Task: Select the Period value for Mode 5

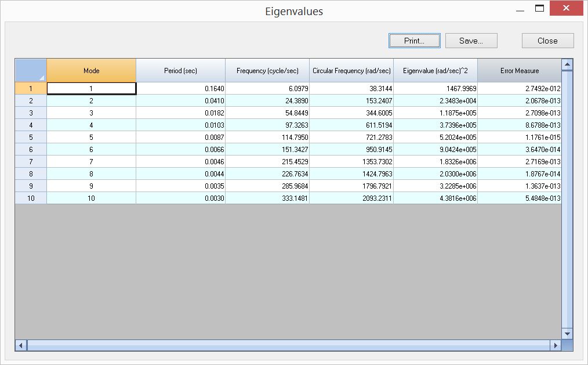Action: [x=180, y=137]
